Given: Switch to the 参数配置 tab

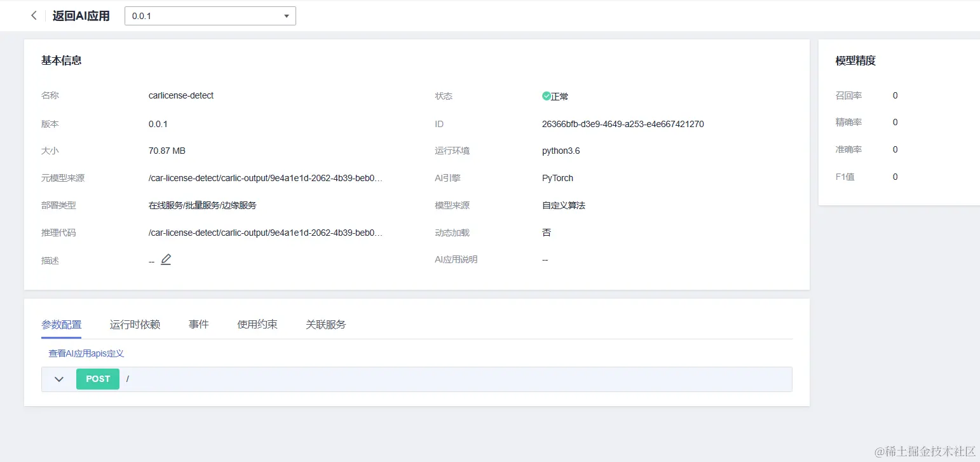Looking at the screenshot, I should click(62, 324).
